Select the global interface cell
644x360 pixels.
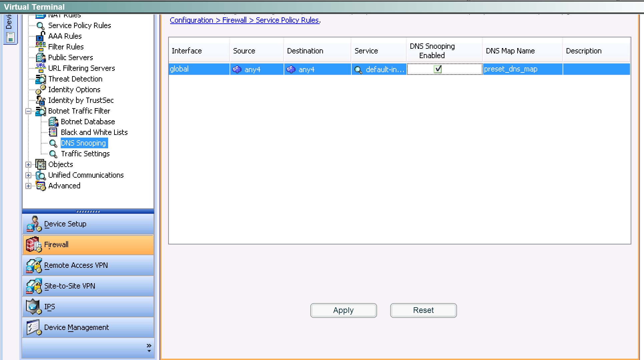[199, 69]
